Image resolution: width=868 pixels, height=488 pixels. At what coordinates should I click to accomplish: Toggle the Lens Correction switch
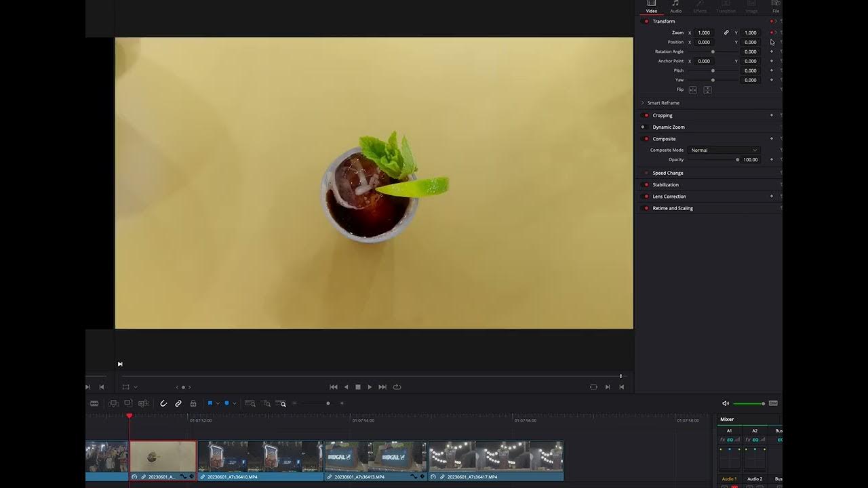click(x=646, y=197)
